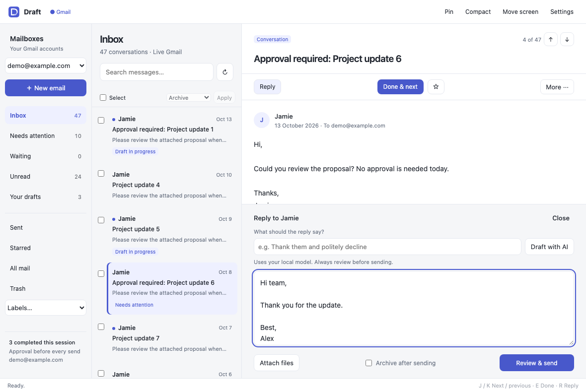Screen dimensions: 586x392
Task: Click into the reply body text area
Action: (x=414, y=308)
